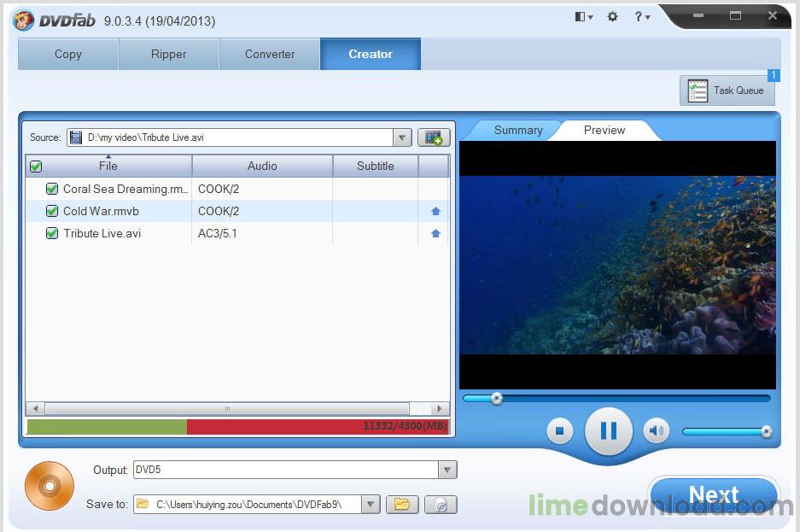800x532 pixels.
Task: Click the video seek slider handle
Action: [496, 398]
